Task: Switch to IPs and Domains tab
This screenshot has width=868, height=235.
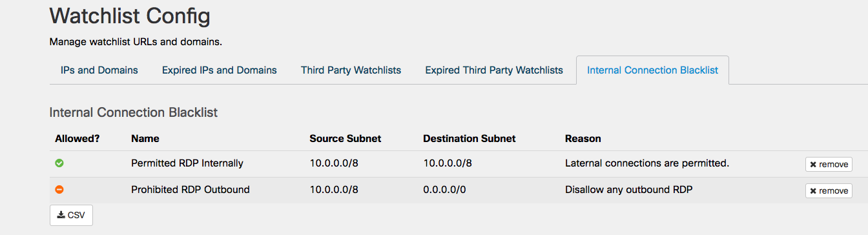Action: 99,70
